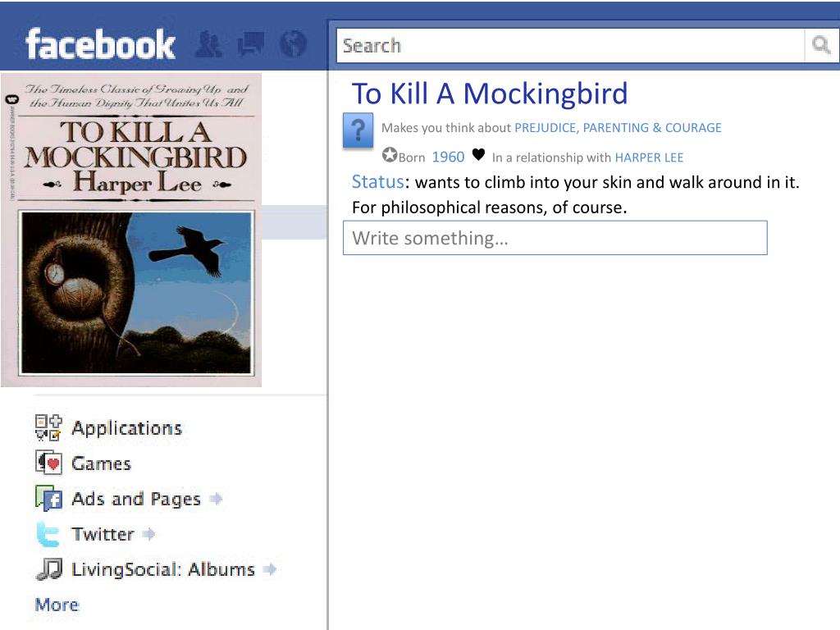
Task: Open the globe notifications icon
Action: pos(293,44)
